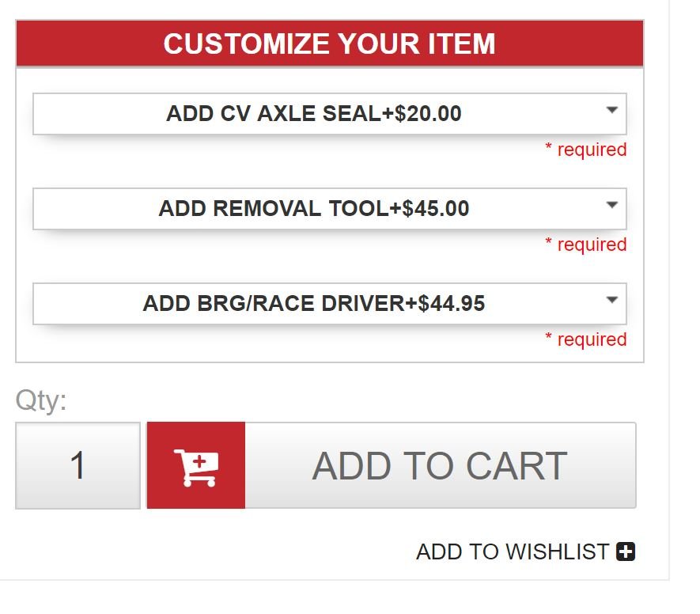Viewport: 700px width, 614px height.
Task: Open the ADD CV AXLE SEAL dropdown
Action: click(330, 114)
